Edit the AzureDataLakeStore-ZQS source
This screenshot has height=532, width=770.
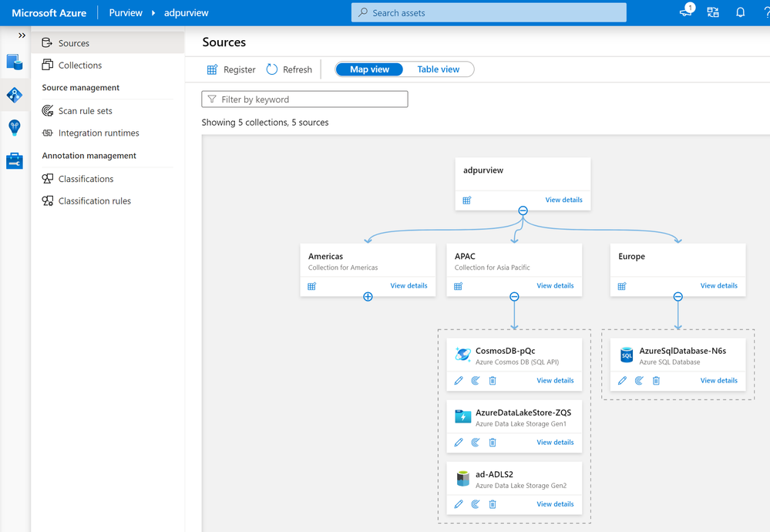coord(459,443)
